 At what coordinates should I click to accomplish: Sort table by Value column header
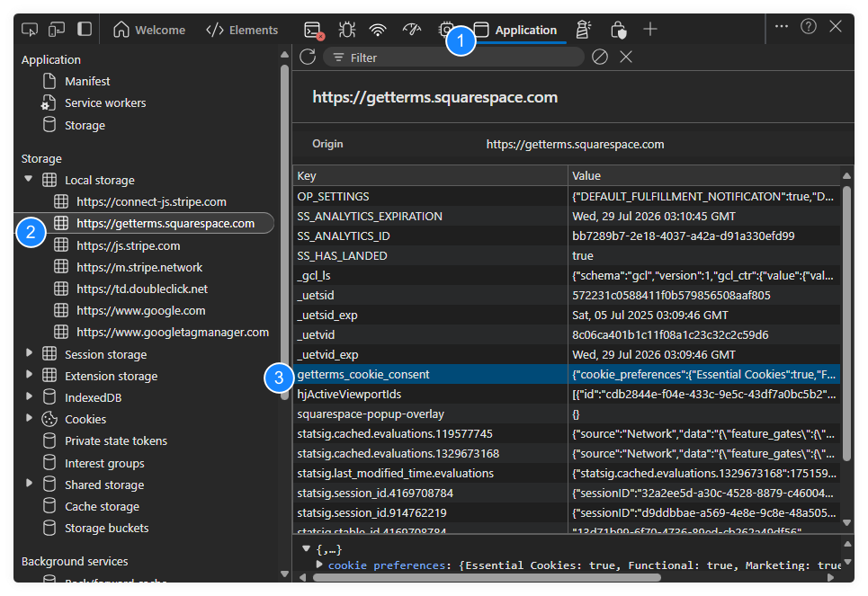coord(704,175)
